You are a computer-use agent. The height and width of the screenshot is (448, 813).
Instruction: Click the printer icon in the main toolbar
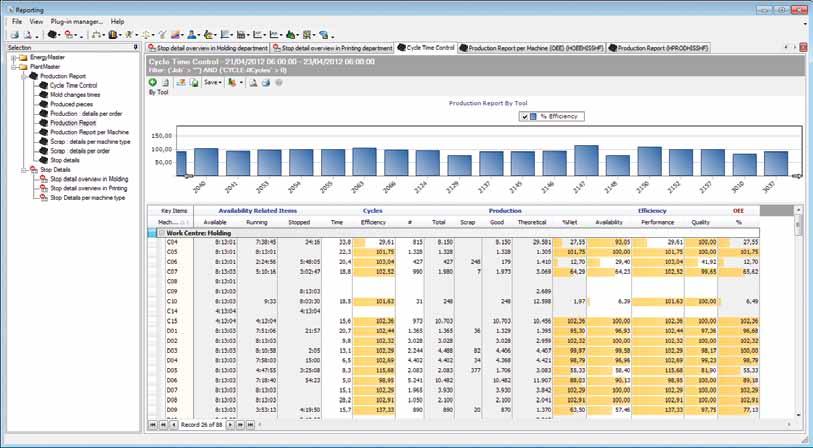point(15,35)
